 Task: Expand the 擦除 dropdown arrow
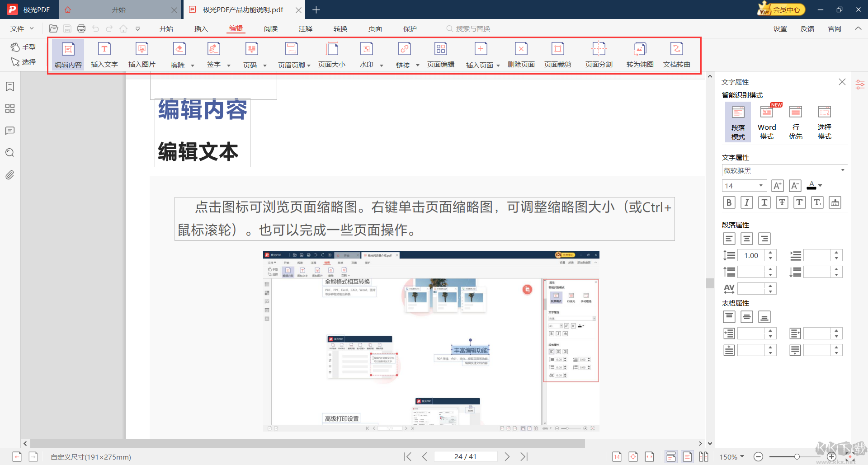[x=193, y=66]
